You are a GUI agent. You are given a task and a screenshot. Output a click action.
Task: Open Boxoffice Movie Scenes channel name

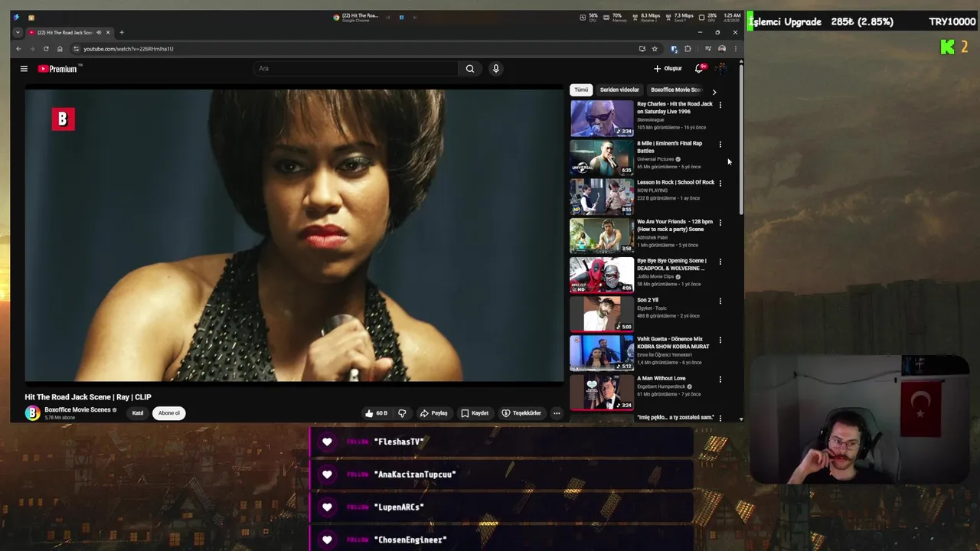77,409
